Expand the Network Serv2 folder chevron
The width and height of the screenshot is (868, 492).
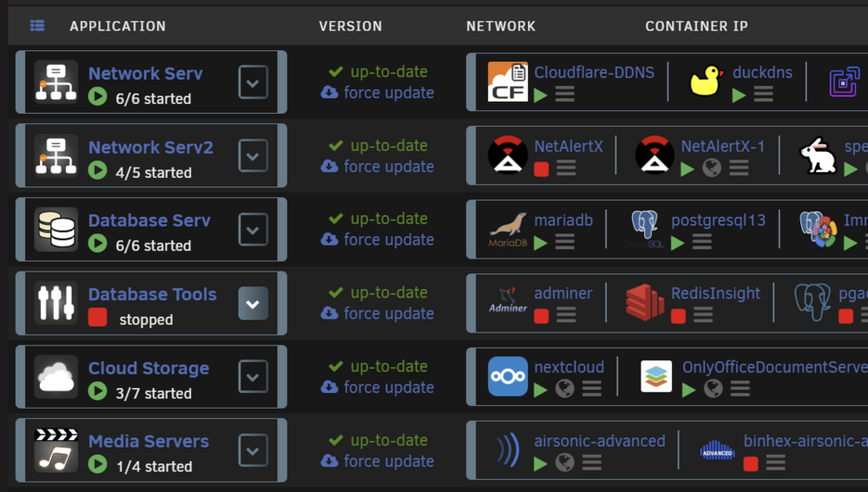coord(253,156)
